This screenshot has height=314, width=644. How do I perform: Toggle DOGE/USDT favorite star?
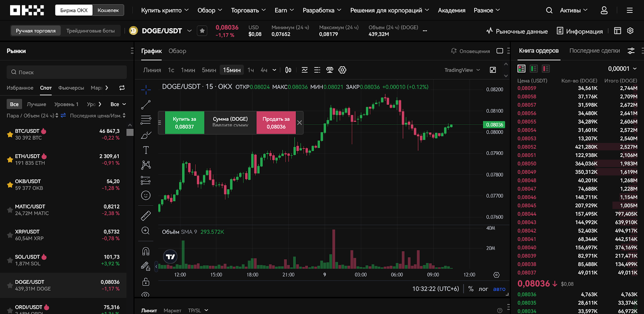click(x=202, y=31)
